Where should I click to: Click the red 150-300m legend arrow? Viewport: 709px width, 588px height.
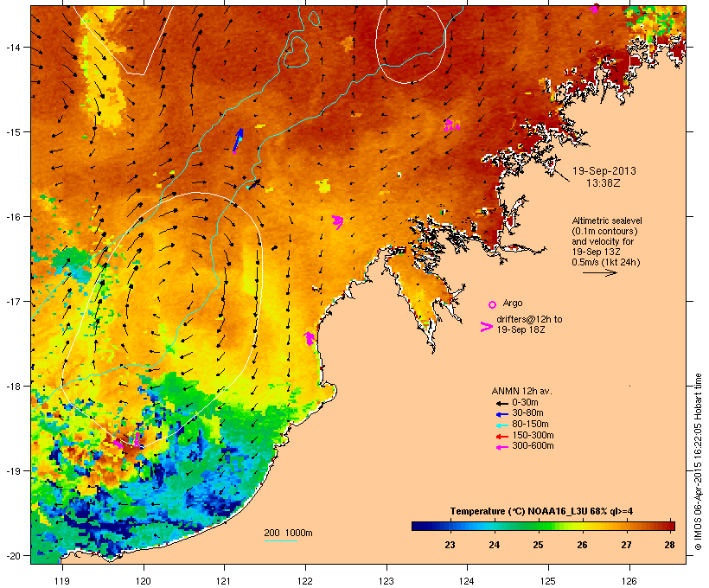tap(501, 436)
